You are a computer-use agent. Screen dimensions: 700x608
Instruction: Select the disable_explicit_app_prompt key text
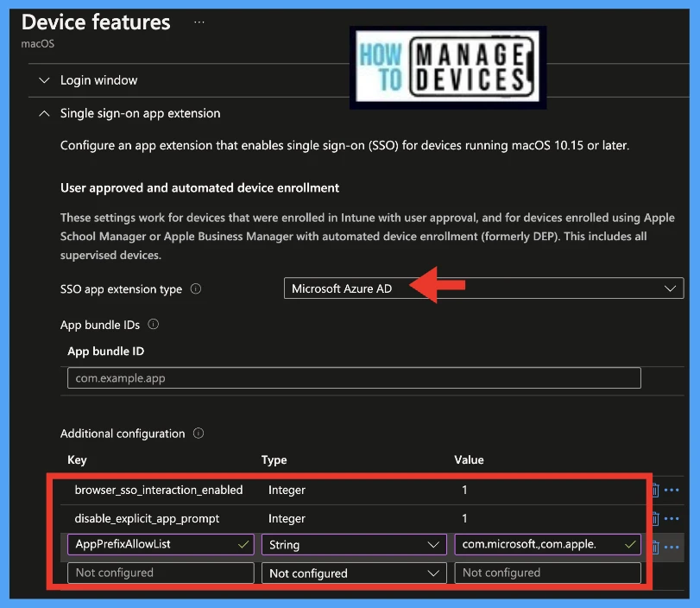point(147,519)
